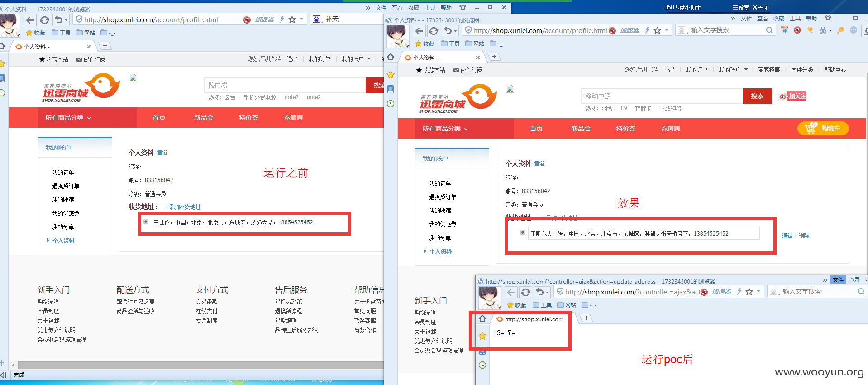868x385 pixels.
Task: Reload page in the bottom poc browser window
Action: tap(525, 292)
